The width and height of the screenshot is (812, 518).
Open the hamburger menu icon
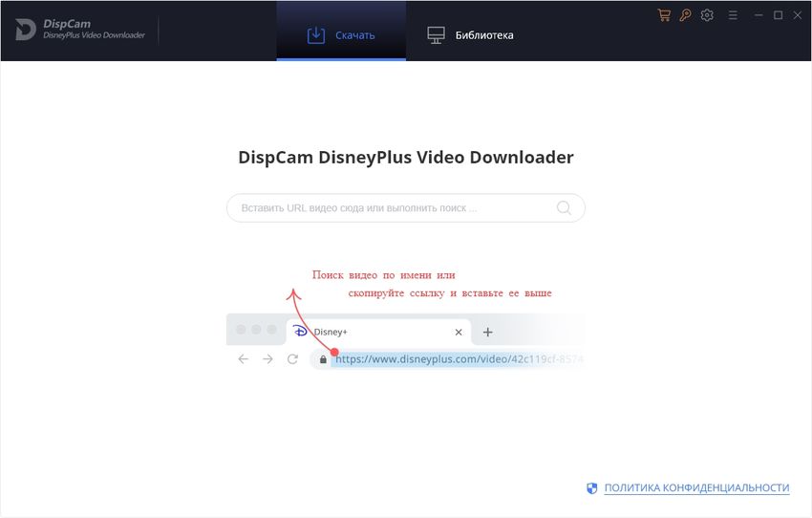tap(733, 15)
